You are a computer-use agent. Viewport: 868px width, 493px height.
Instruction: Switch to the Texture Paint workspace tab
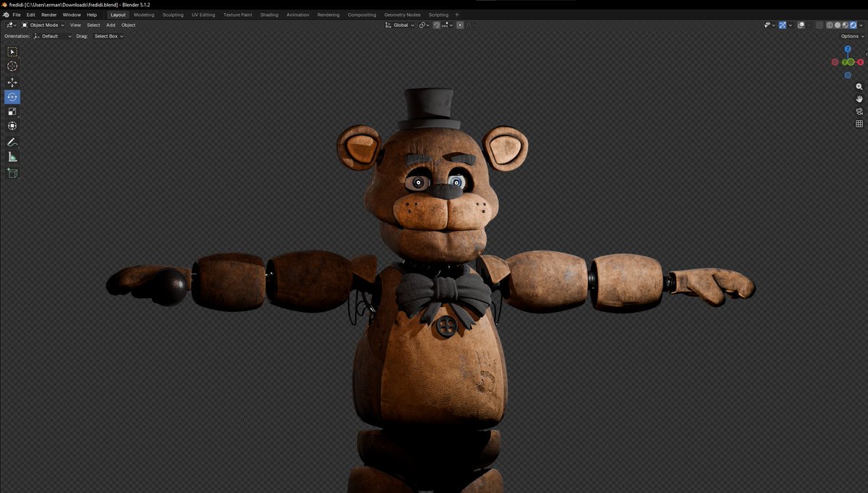click(x=238, y=14)
